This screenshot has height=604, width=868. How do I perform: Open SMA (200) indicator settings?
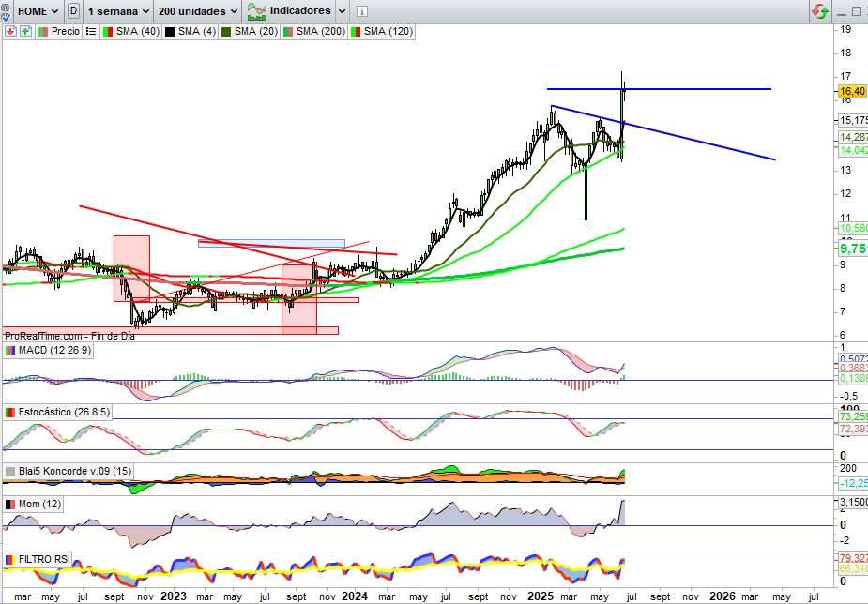(313, 32)
